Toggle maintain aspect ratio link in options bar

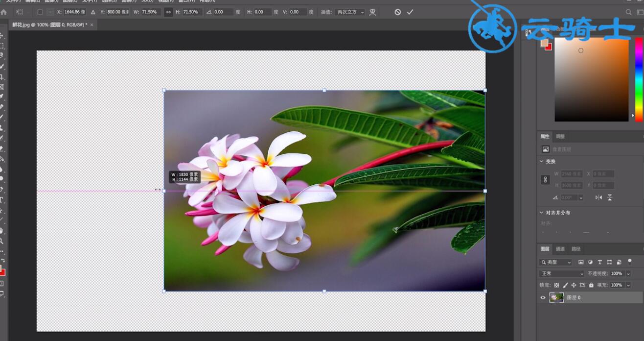click(x=168, y=12)
